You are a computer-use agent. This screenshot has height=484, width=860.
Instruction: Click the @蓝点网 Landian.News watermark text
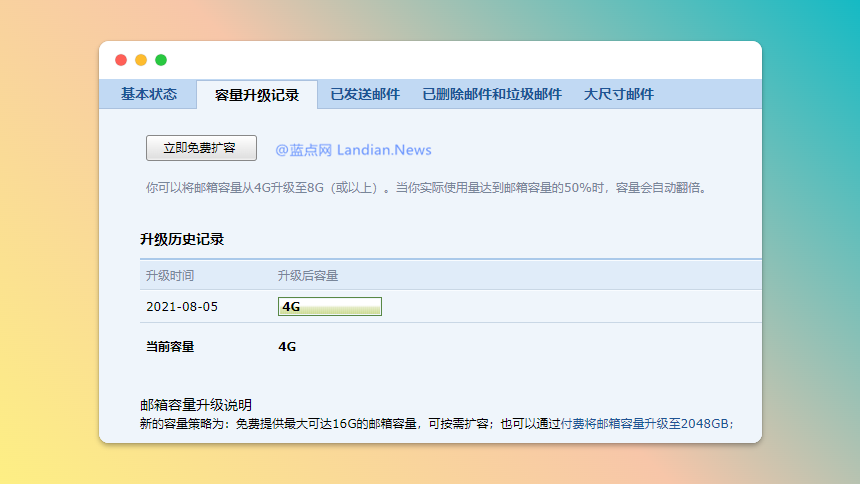click(353, 150)
